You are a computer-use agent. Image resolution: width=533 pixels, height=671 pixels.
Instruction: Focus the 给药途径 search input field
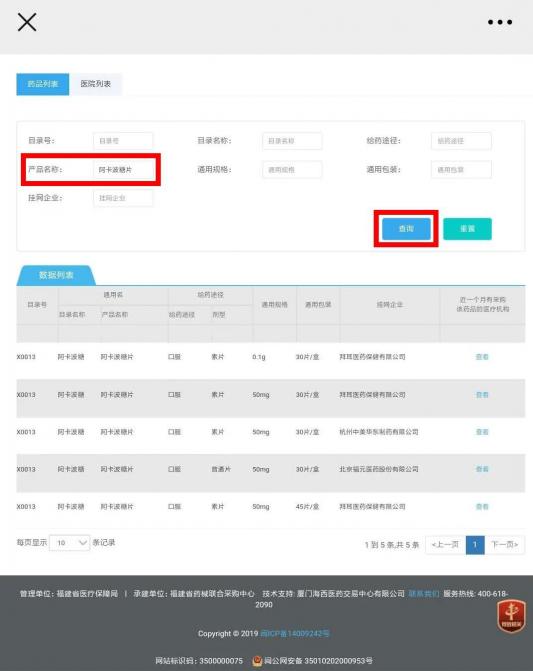pos(461,141)
